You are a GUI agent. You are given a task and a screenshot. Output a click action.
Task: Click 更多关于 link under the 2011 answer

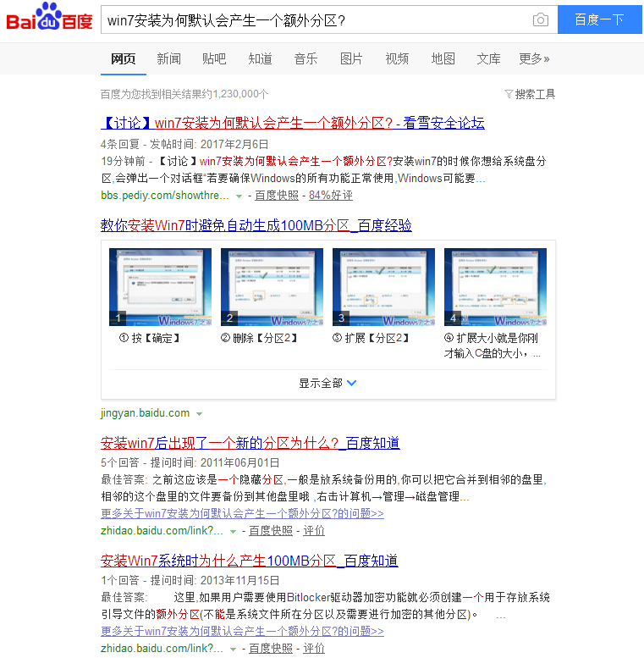242,514
